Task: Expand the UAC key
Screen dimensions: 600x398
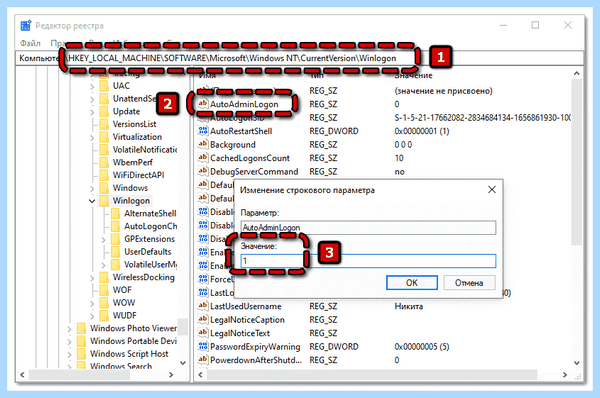Action: point(92,86)
